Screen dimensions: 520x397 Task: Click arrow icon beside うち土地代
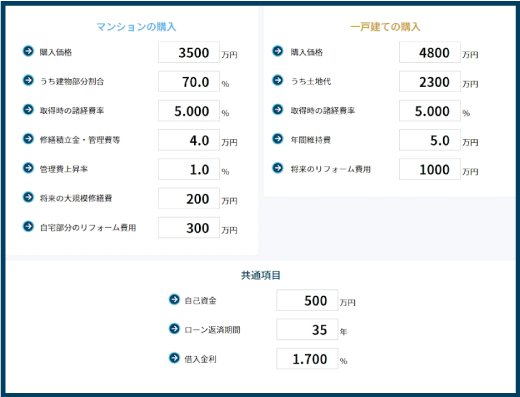tap(278, 80)
